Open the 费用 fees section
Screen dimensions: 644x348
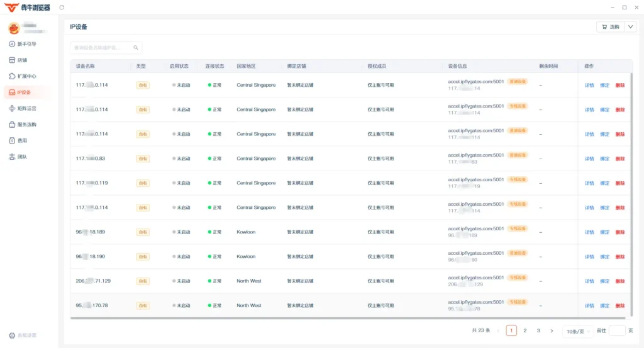18,140
